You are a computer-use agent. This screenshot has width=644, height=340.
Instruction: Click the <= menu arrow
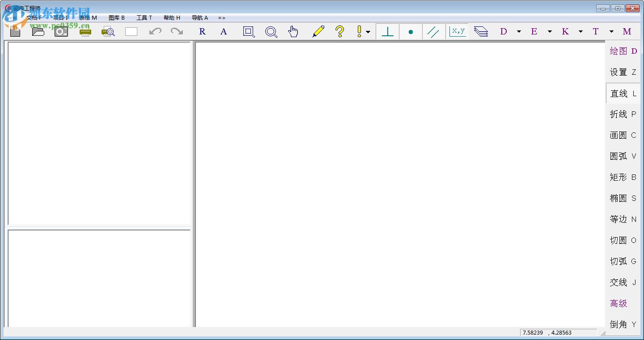pos(13,18)
